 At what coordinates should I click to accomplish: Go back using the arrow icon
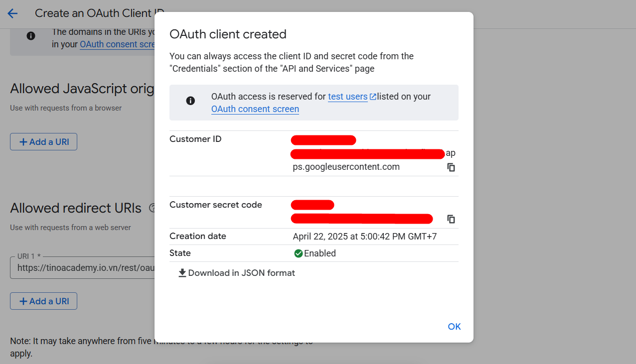12,13
